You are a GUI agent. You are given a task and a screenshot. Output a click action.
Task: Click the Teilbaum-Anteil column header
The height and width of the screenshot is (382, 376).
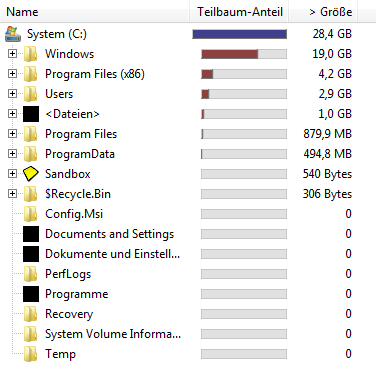tap(239, 12)
